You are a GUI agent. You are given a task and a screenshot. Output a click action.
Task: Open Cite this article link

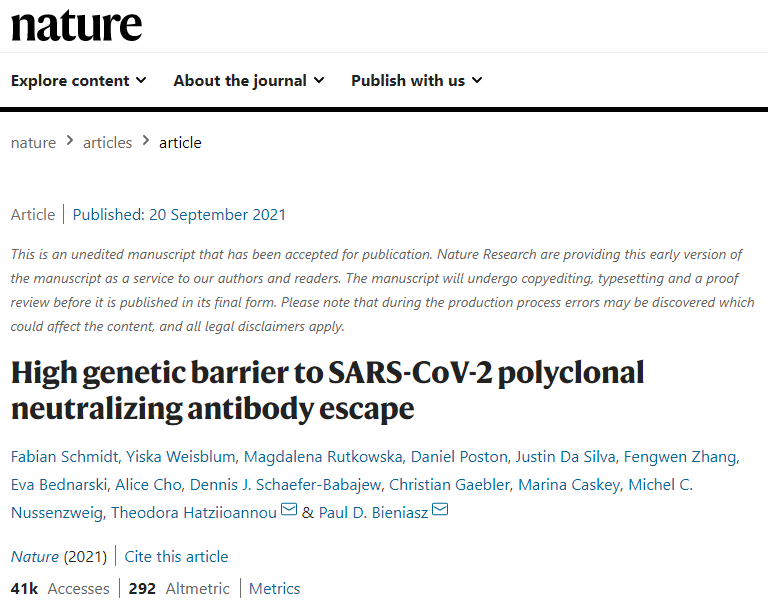click(x=176, y=557)
